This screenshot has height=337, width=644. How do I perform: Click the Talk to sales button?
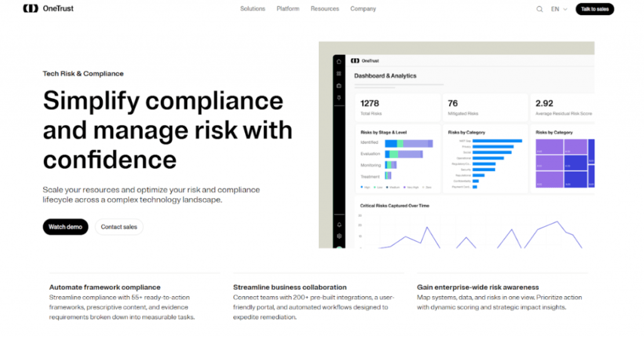coord(595,9)
